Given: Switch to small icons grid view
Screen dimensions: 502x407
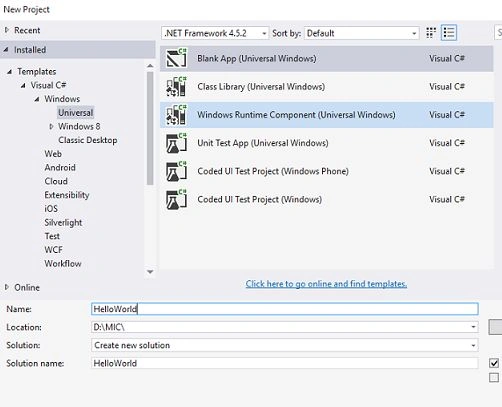Looking at the screenshot, I should click(431, 33).
